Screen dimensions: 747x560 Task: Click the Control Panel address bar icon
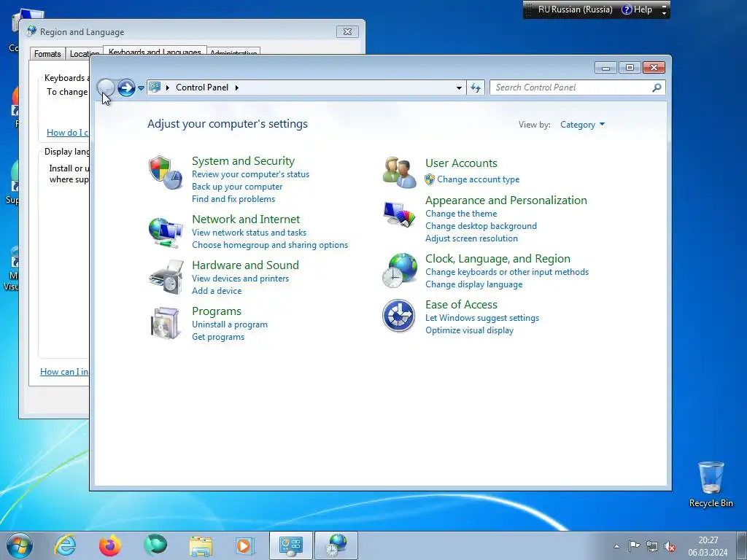point(155,87)
